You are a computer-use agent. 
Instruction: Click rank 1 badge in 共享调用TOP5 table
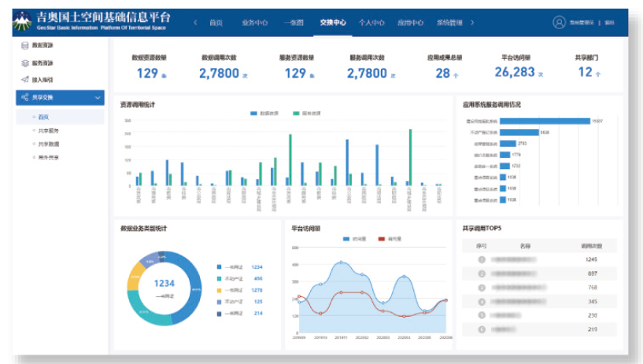click(x=481, y=259)
